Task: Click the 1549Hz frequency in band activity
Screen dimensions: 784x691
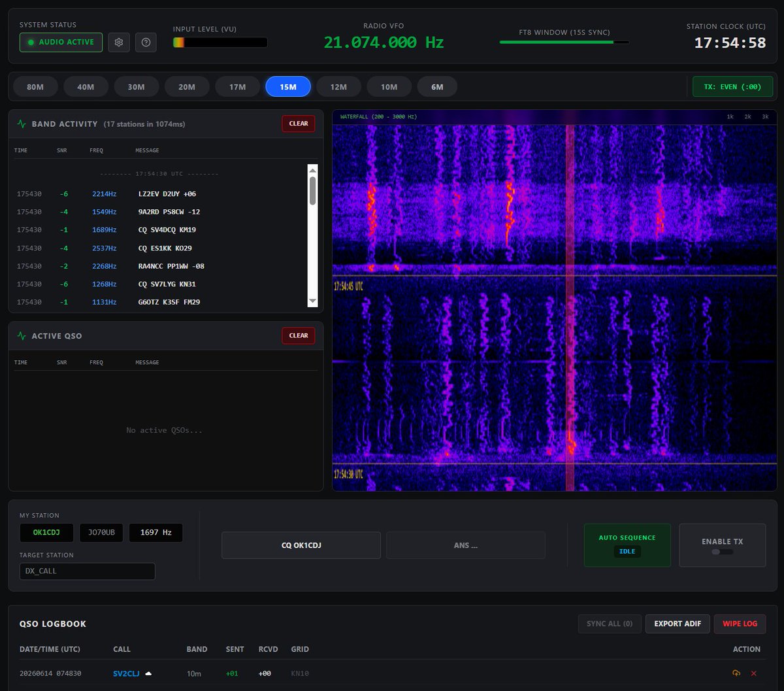Action: coord(105,212)
